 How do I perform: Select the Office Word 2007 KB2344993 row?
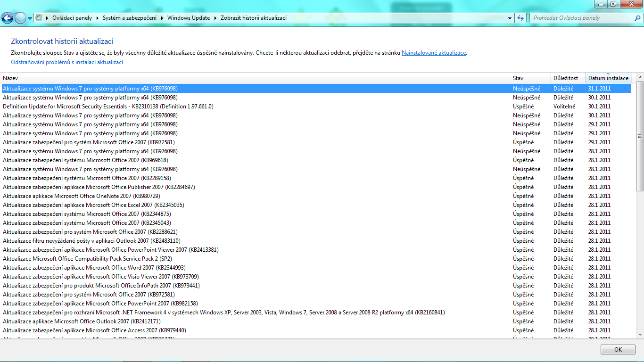(316, 268)
